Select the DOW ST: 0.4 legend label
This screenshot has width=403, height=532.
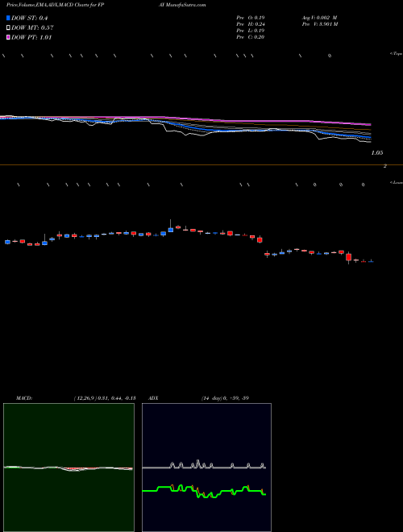tap(31, 18)
